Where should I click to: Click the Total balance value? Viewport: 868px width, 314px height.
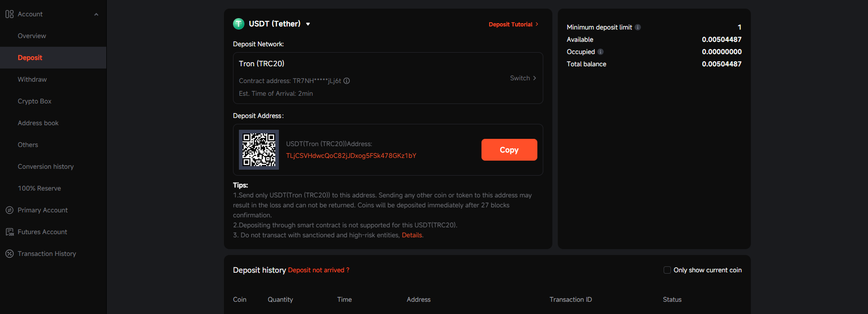coord(722,64)
